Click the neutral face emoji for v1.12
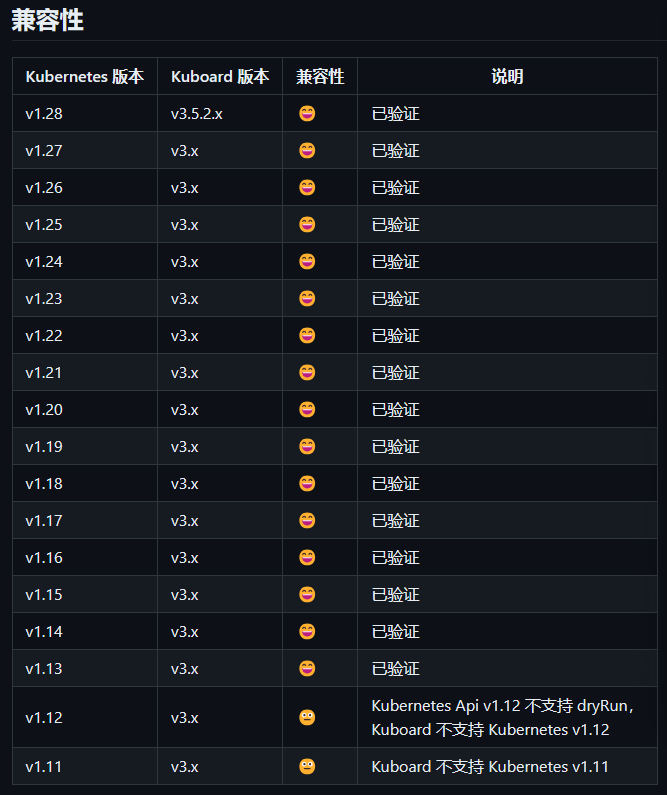The width and height of the screenshot is (667, 795). [x=307, y=717]
